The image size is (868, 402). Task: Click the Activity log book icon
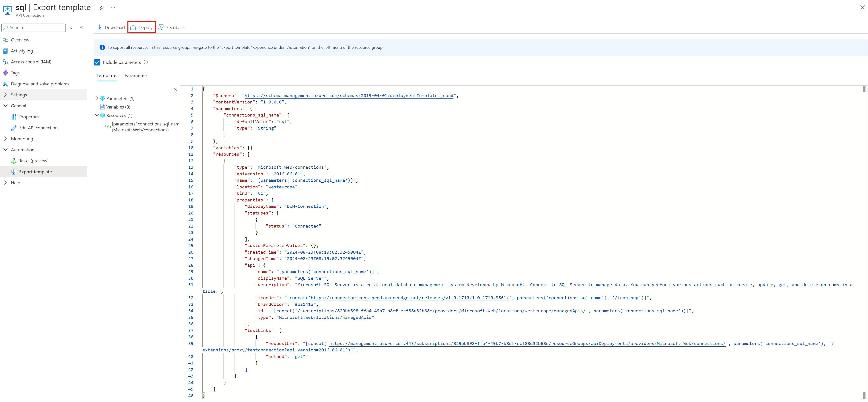5,51
